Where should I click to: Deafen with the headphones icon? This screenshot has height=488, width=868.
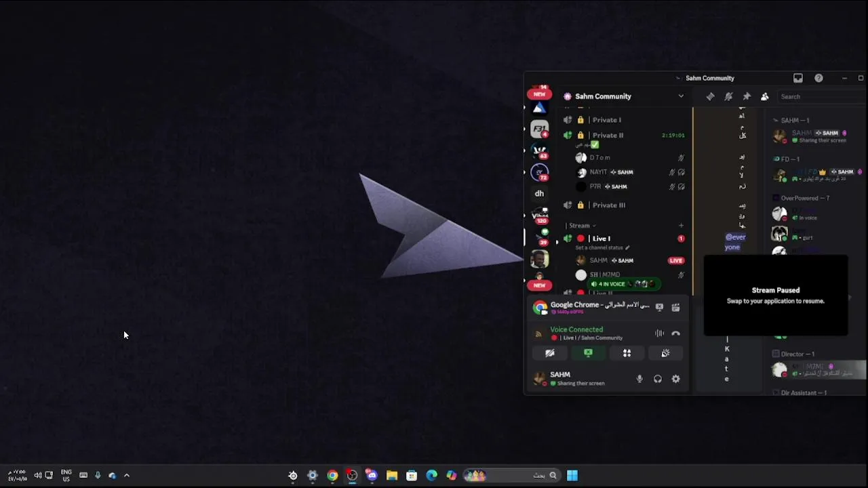[x=658, y=379]
